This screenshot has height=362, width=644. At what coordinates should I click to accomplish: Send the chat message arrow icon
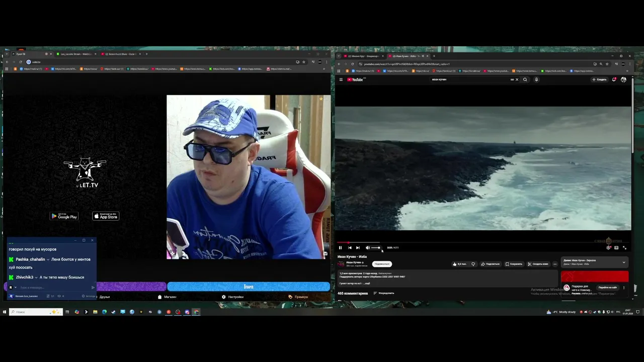coord(93,288)
